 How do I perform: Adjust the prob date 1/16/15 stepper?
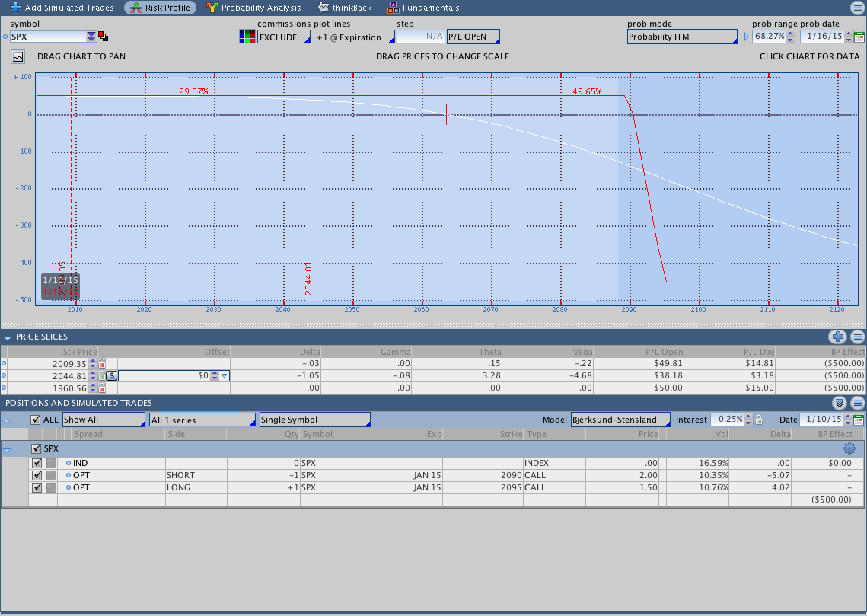[x=848, y=37]
